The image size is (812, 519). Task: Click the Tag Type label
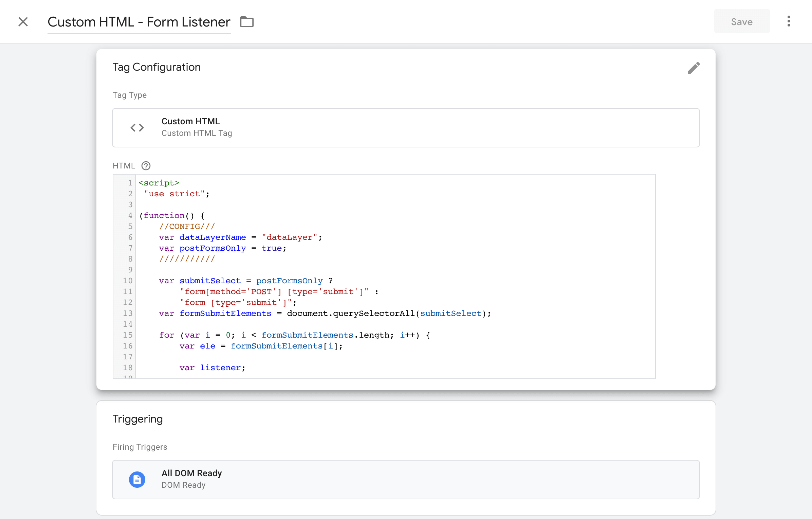130,95
